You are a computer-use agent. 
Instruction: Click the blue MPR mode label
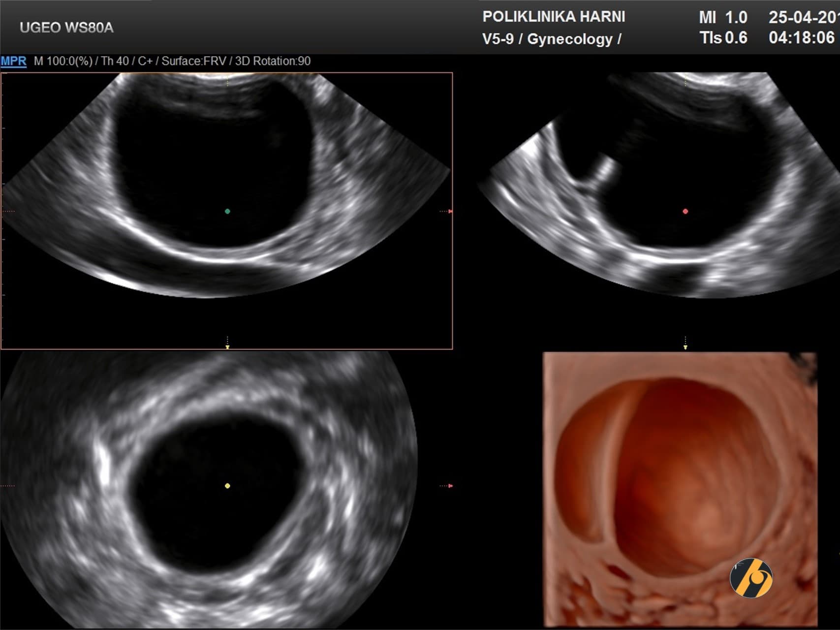tap(13, 61)
